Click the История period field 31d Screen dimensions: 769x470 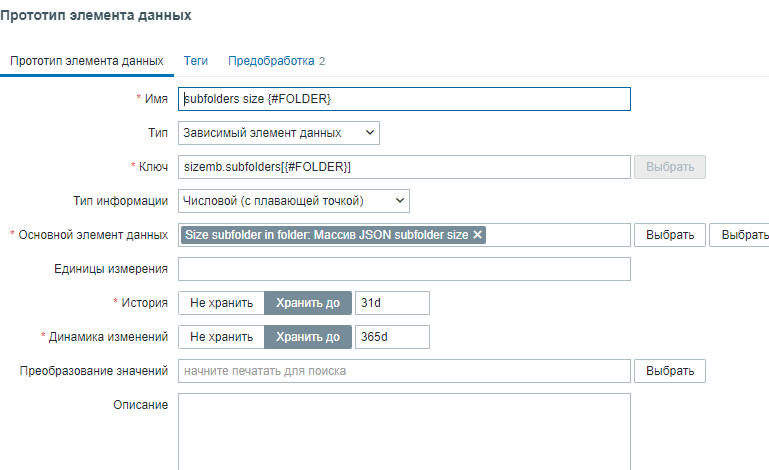click(x=392, y=303)
